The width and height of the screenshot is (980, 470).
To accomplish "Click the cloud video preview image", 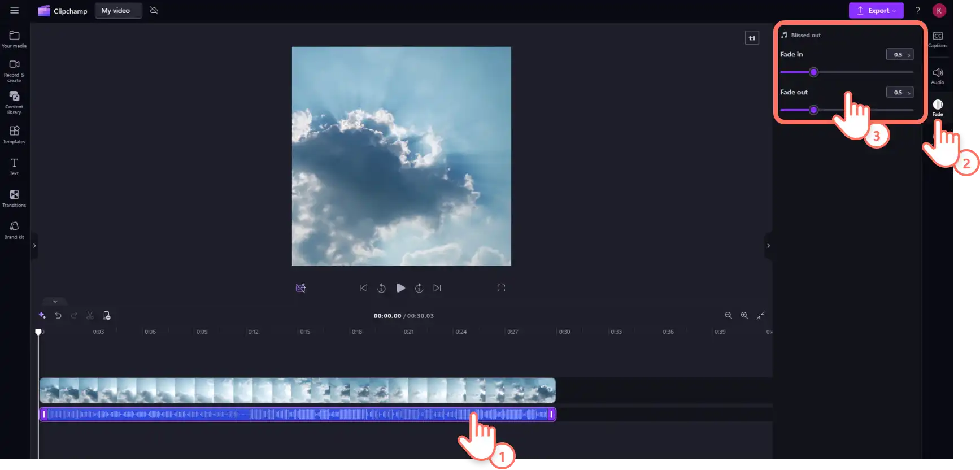I will (x=402, y=156).
